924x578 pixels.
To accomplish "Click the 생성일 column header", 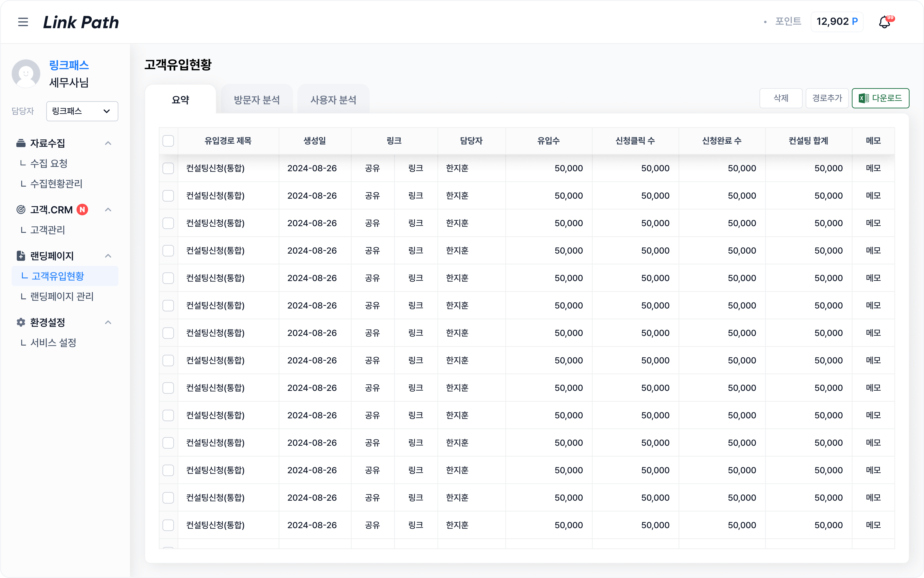I will pyautogui.click(x=315, y=141).
